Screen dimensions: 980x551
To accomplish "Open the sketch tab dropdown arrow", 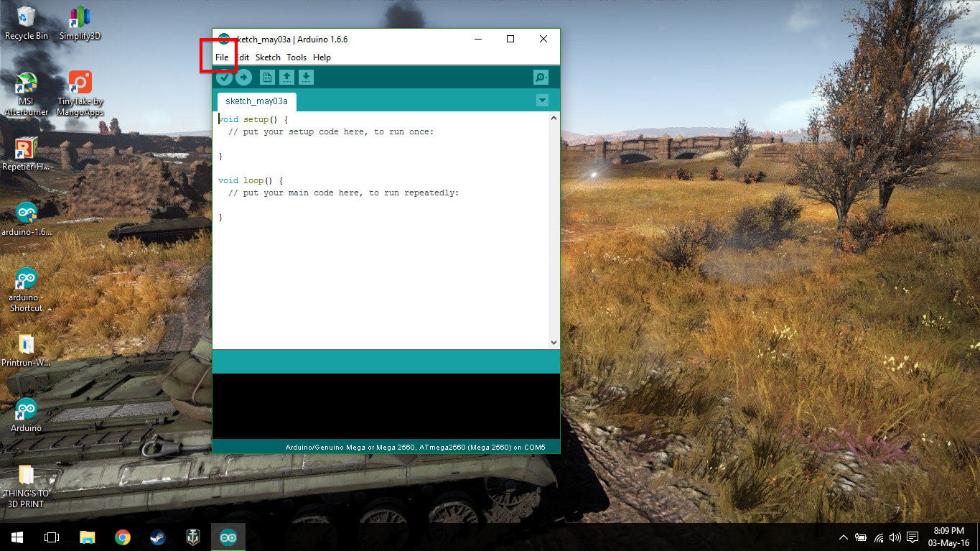I will click(x=542, y=101).
